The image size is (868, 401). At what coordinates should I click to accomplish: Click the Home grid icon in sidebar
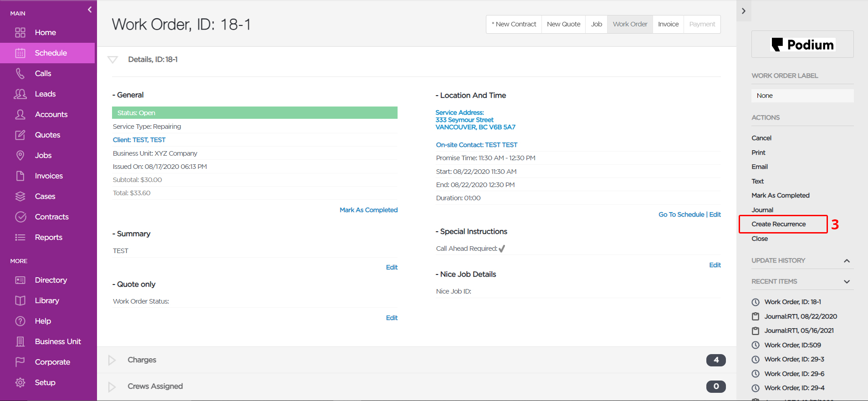tap(20, 32)
